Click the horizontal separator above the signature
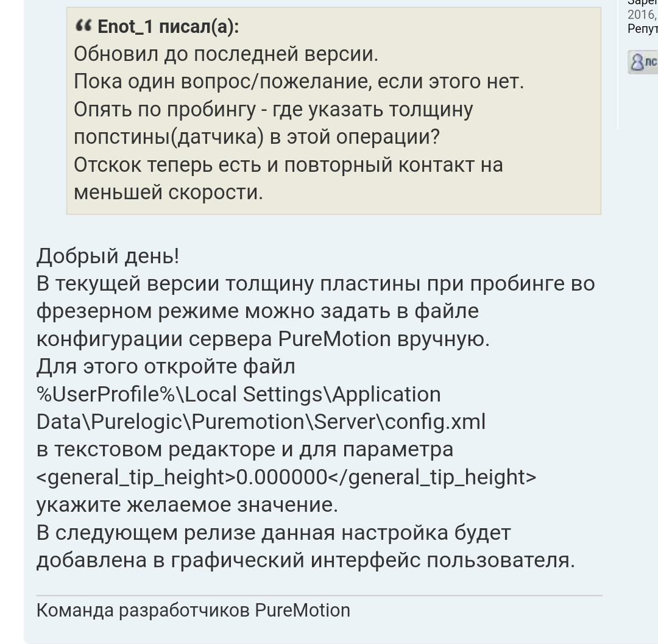 319,595
